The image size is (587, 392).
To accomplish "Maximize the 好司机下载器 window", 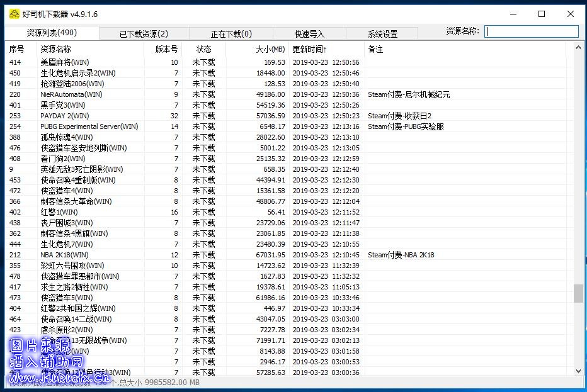I will click(541, 14).
